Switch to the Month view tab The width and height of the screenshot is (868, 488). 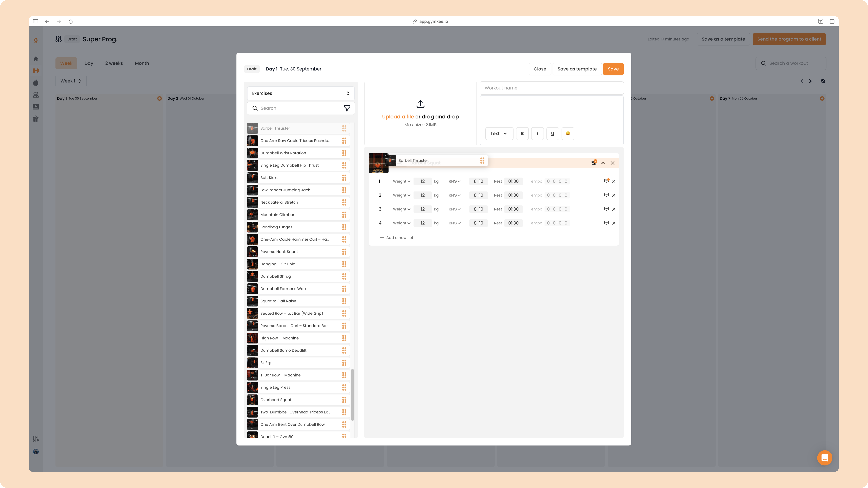pos(142,63)
